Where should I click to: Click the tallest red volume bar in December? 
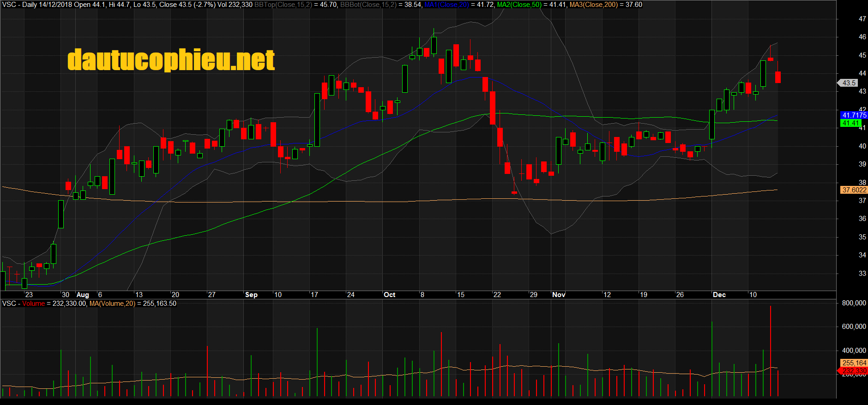click(770, 351)
